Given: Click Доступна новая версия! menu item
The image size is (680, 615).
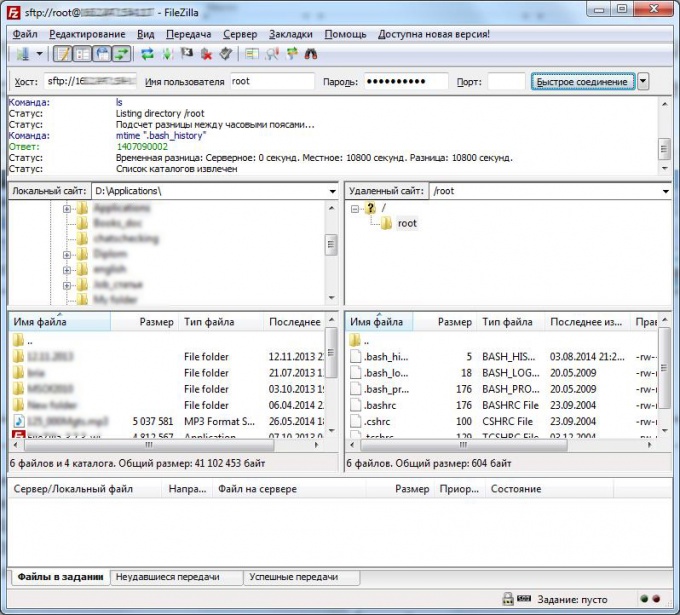Looking at the screenshot, I should [434, 34].
